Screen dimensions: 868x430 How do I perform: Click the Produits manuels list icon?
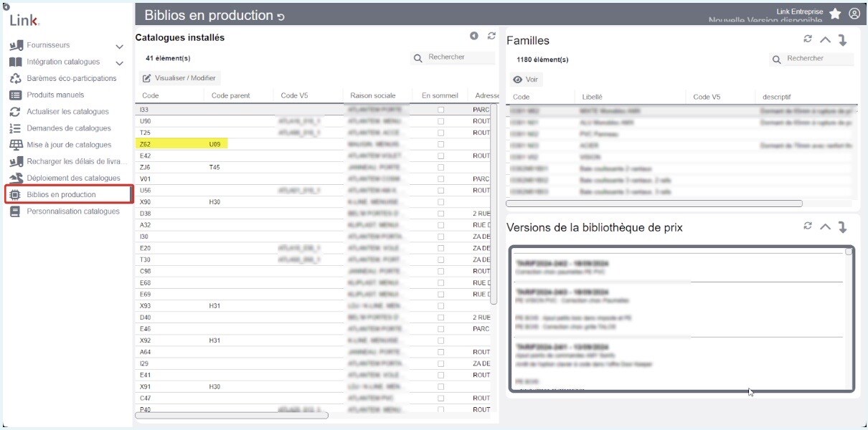pyautogui.click(x=15, y=95)
